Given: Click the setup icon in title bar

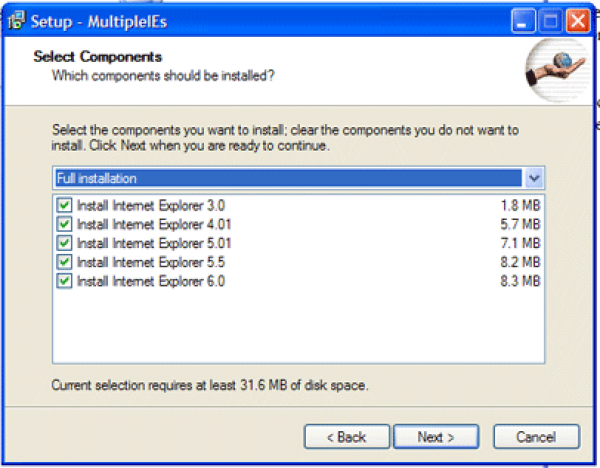Looking at the screenshot, I should coord(16,19).
